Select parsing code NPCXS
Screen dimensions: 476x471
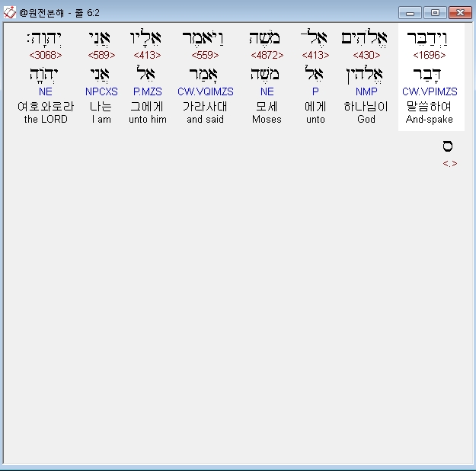click(101, 91)
